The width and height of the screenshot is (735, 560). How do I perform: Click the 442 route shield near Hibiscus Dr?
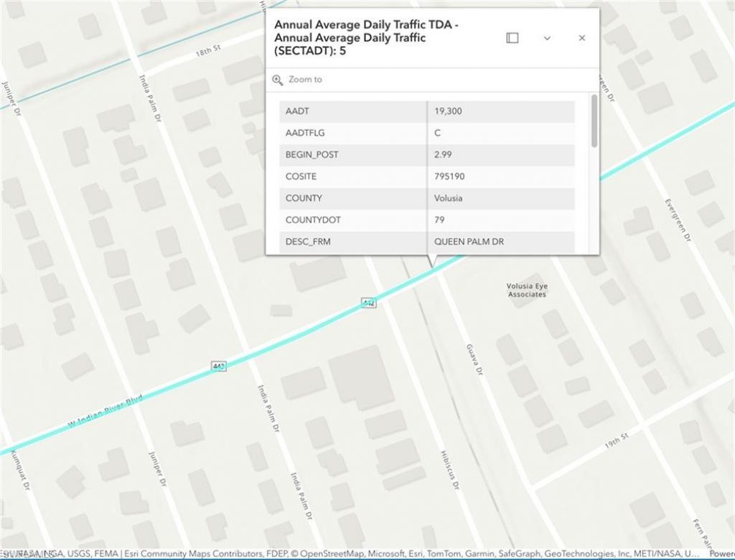(x=369, y=304)
